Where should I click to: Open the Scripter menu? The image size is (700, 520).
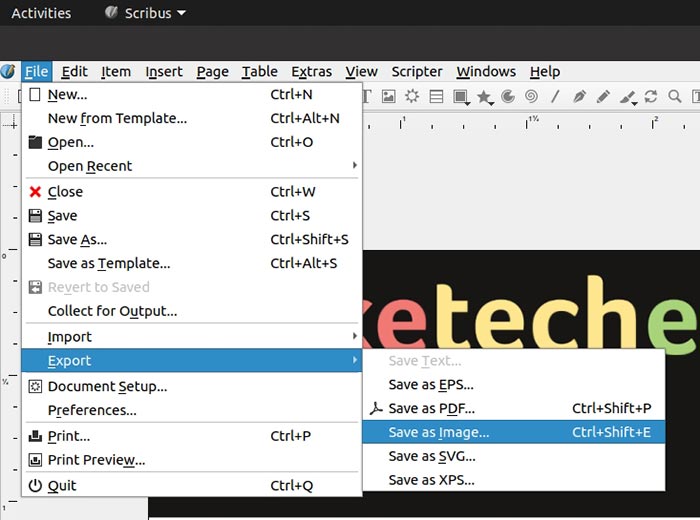tap(417, 71)
